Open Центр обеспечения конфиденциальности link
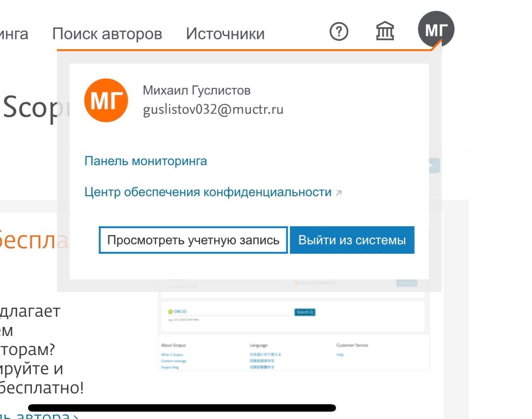This screenshot has height=419, width=532. (x=208, y=192)
